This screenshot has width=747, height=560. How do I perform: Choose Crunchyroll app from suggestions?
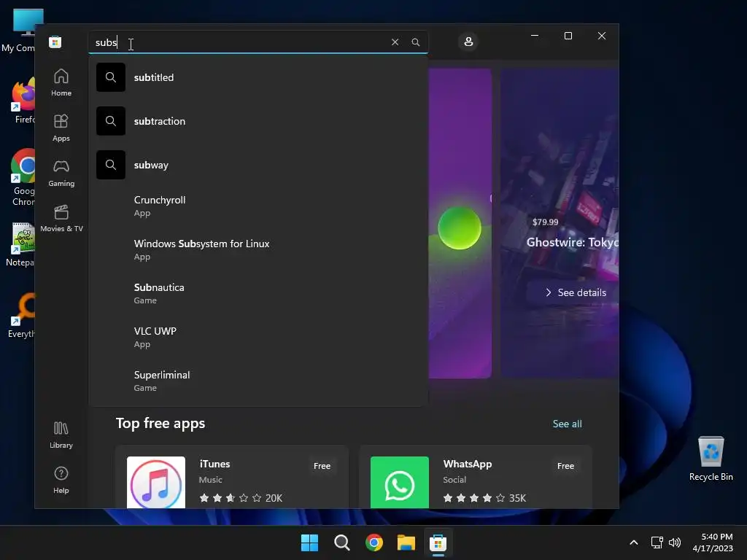coord(258,206)
